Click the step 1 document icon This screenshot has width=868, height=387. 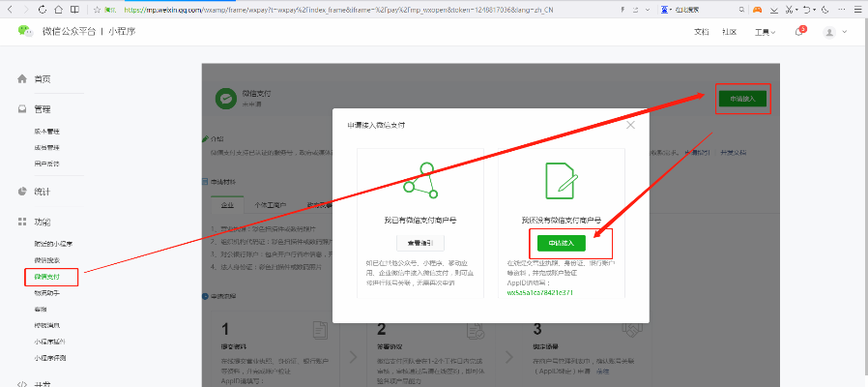[320, 330]
